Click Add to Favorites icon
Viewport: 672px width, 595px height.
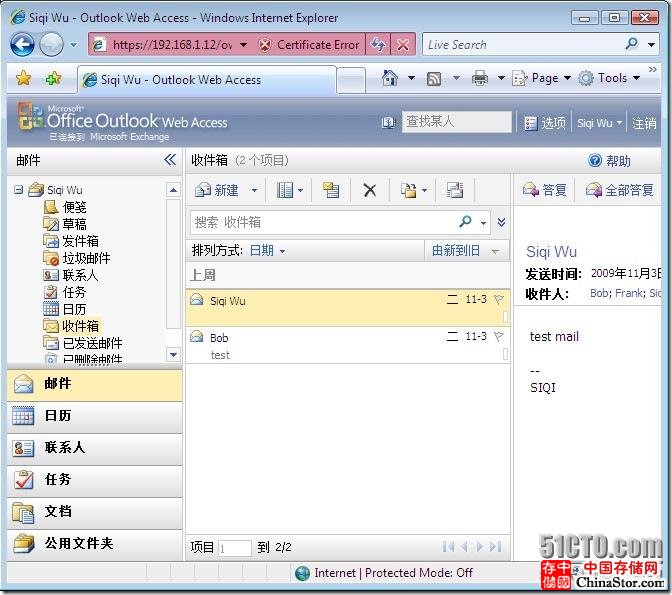(x=54, y=78)
